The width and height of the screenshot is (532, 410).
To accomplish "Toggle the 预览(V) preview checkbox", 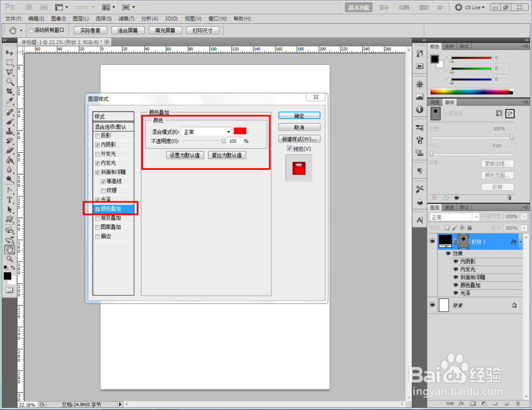I will click(289, 149).
